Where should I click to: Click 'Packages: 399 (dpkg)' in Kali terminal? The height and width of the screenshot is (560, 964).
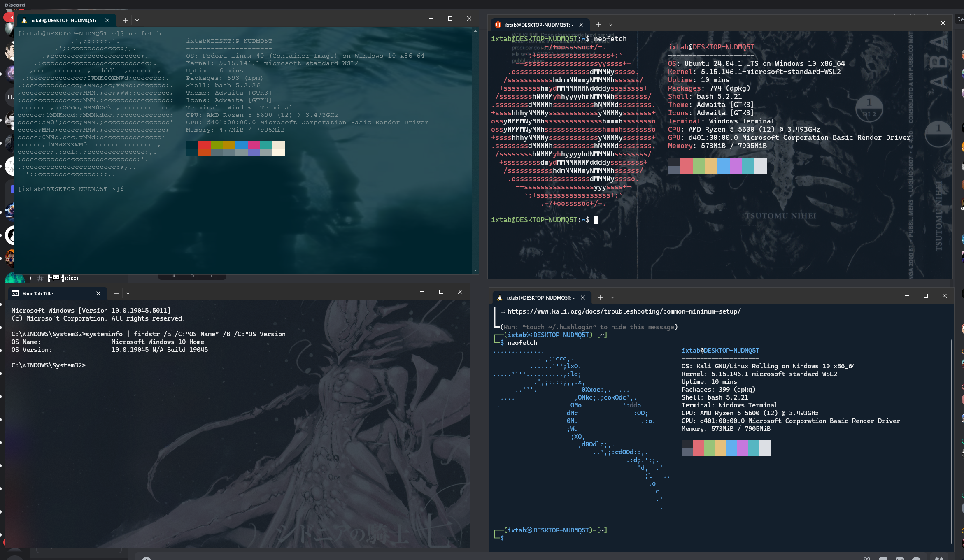[719, 390]
